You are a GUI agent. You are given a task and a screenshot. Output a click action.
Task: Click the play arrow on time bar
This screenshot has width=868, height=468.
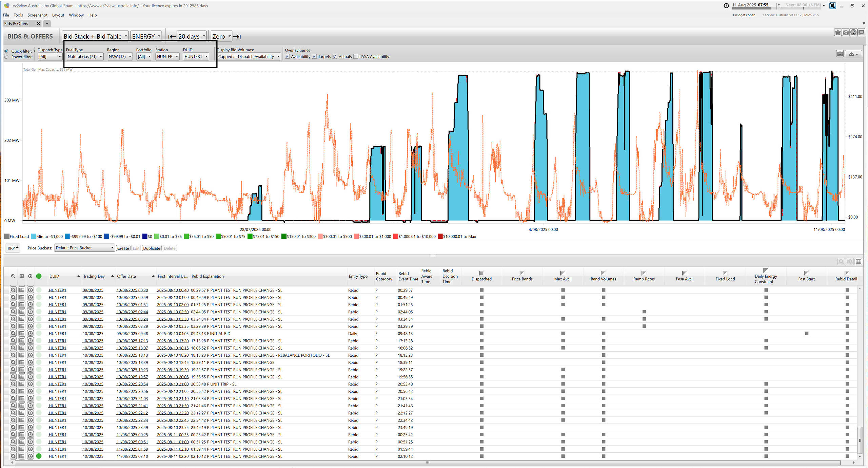[778, 5]
